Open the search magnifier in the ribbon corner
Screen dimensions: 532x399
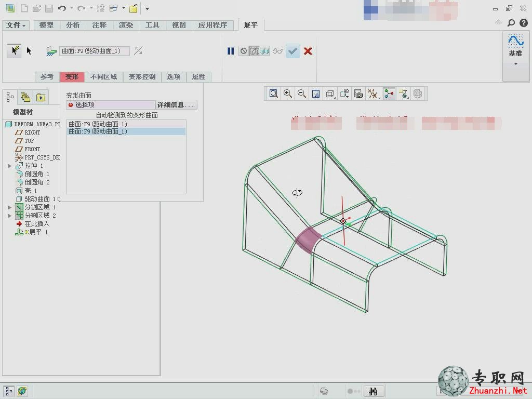(x=511, y=23)
